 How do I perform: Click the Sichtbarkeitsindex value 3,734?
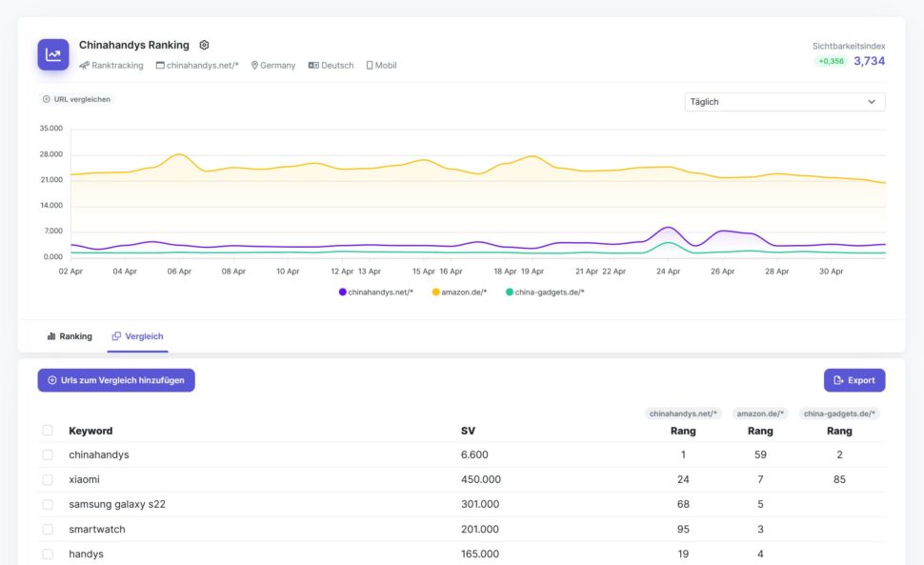(x=869, y=61)
